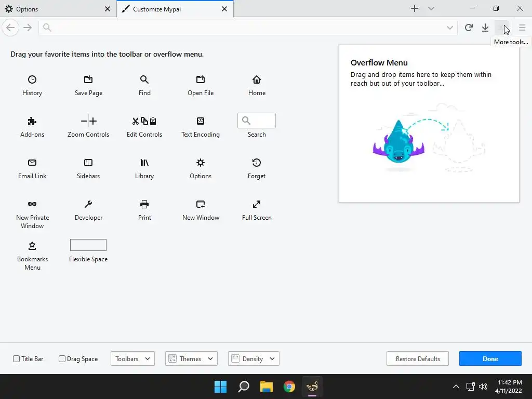The width and height of the screenshot is (532, 399).
Task: Click the Flexible Space box
Action: (x=88, y=245)
